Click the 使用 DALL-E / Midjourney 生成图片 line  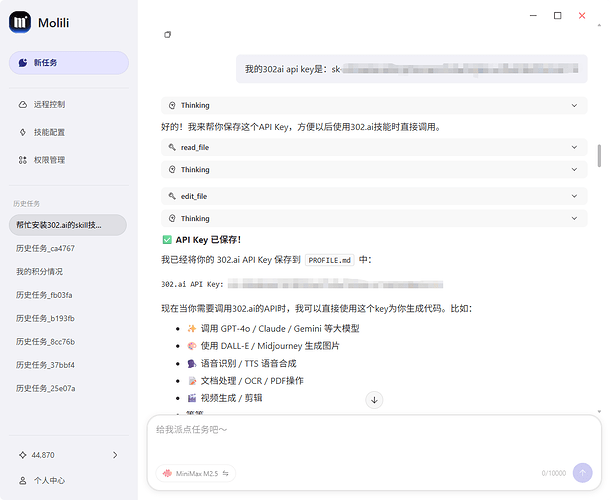coord(263,346)
